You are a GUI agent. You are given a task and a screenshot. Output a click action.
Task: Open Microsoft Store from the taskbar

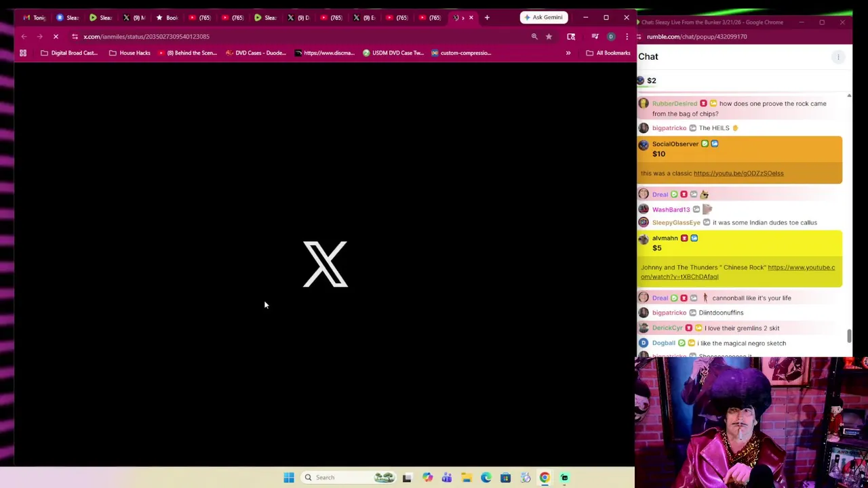(505, 477)
